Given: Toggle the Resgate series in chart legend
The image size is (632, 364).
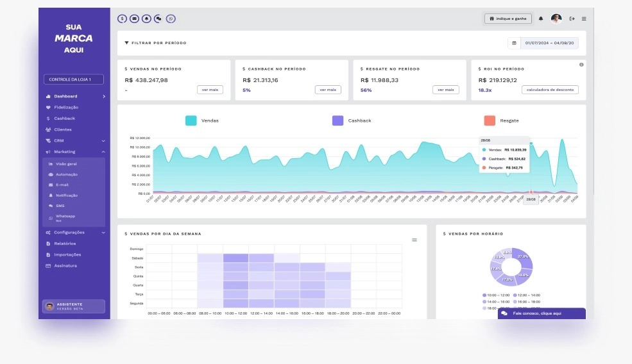Looking at the screenshot, I should (490, 120).
